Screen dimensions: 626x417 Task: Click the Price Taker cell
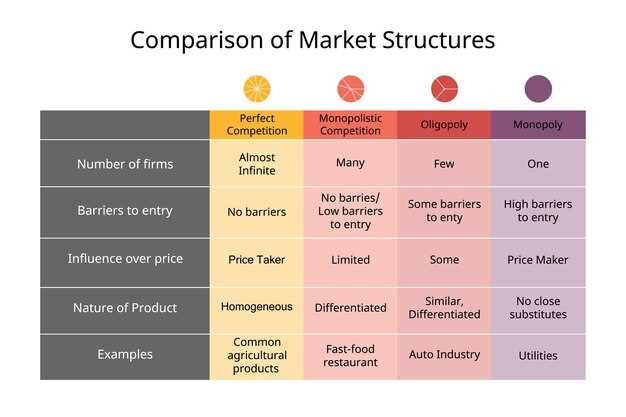(257, 260)
